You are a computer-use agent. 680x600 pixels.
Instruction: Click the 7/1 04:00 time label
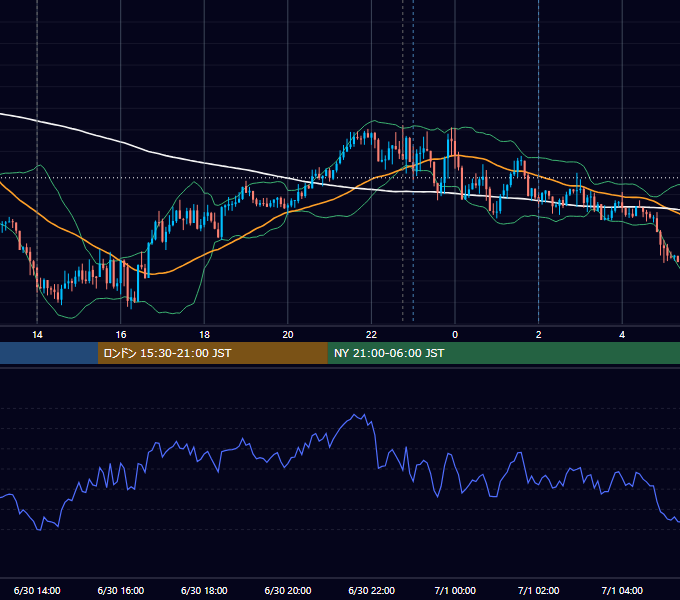(x=622, y=590)
